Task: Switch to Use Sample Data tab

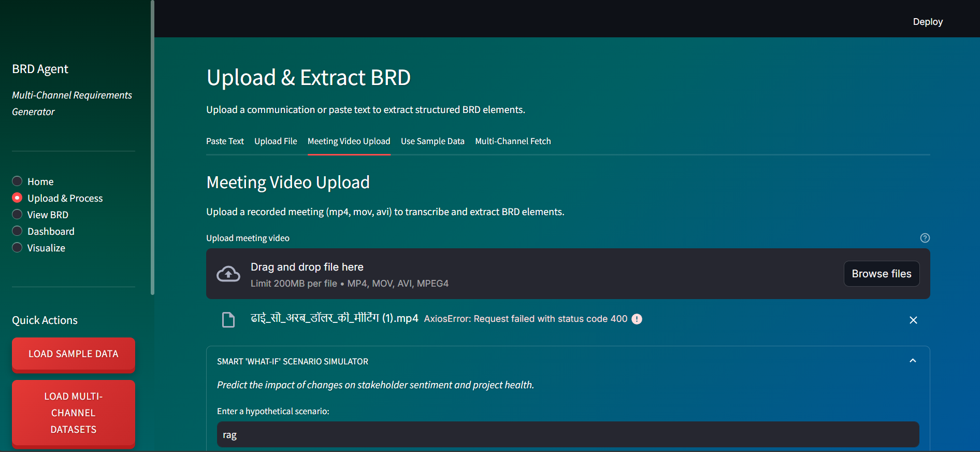Action: tap(433, 141)
